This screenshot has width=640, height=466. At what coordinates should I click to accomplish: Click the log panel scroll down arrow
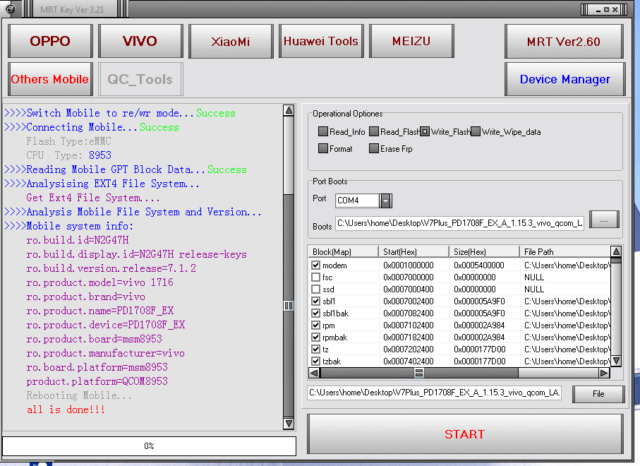click(x=289, y=424)
